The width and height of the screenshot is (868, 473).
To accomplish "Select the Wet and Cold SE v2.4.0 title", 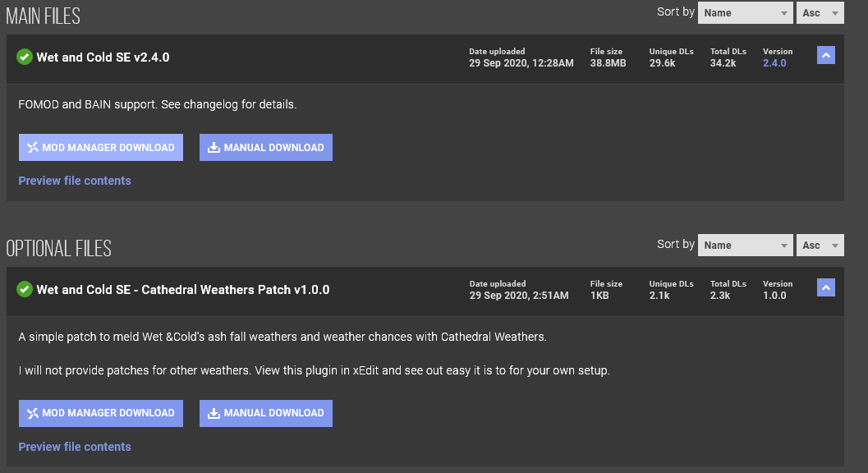I will tap(103, 57).
